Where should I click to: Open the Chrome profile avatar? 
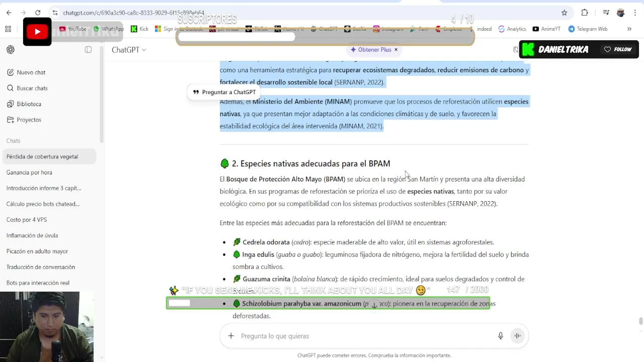tap(620, 13)
